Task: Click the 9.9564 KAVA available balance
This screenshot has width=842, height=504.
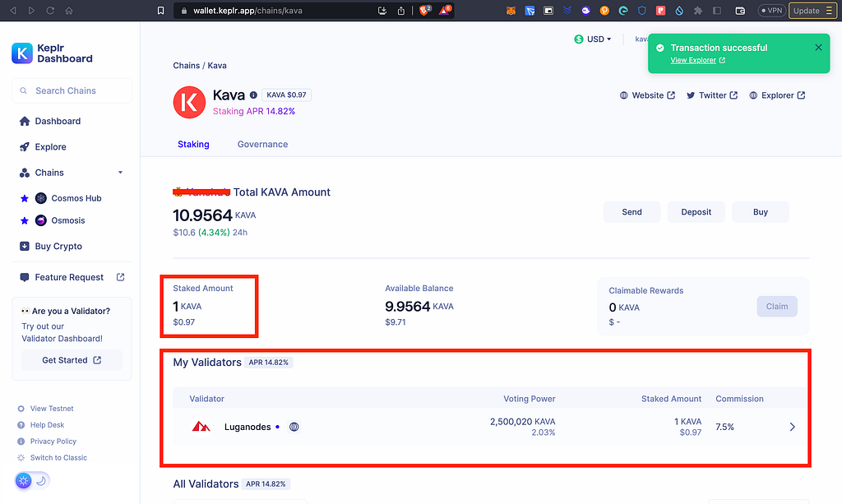Action: tap(419, 307)
